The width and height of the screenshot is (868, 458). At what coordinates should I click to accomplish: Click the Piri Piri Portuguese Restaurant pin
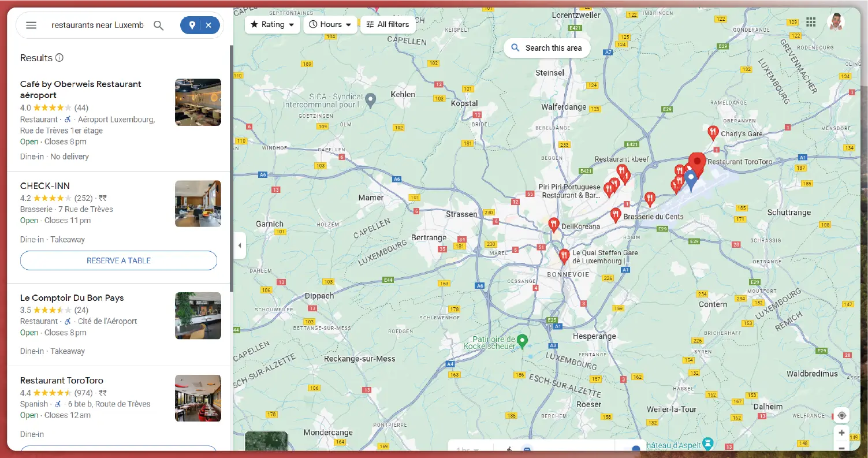pyautogui.click(x=608, y=189)
